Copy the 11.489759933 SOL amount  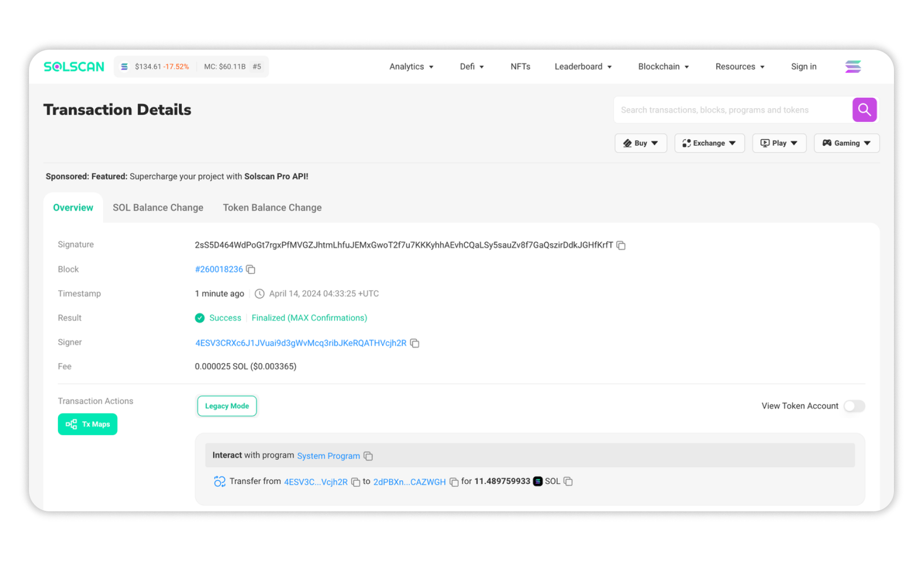[x=568, y=481]
